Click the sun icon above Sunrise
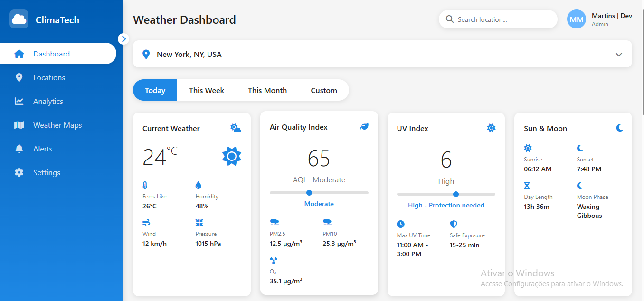 pos(528,148)
